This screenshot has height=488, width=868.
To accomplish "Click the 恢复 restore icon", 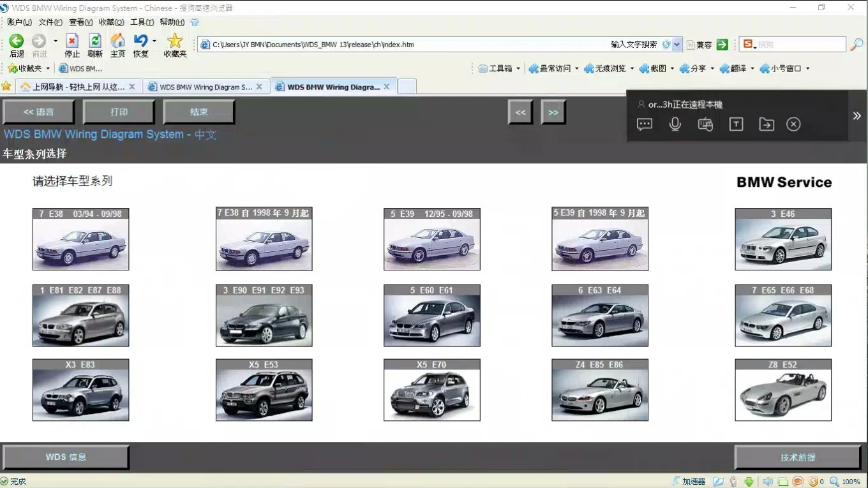I will pos(140,41).
